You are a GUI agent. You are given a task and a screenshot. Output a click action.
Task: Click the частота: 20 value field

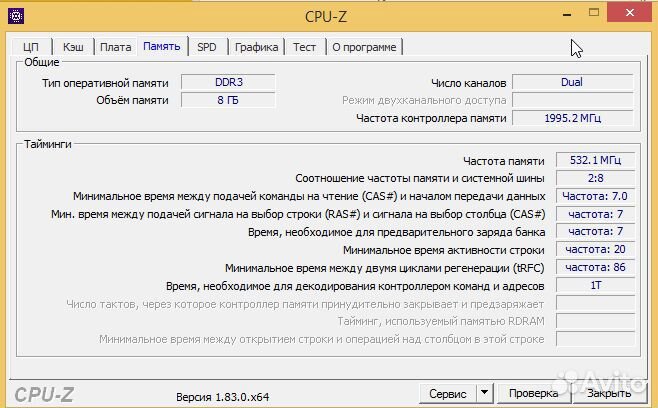(x=595, y=249)
